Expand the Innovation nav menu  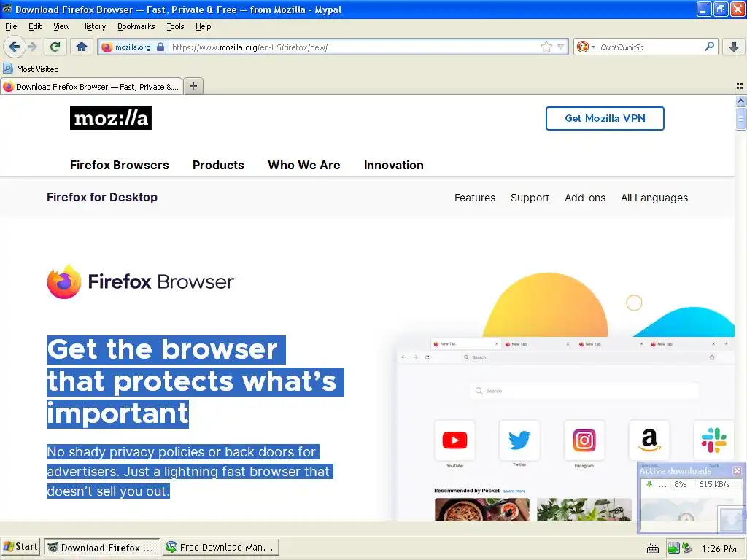click(x=393, y=165)
